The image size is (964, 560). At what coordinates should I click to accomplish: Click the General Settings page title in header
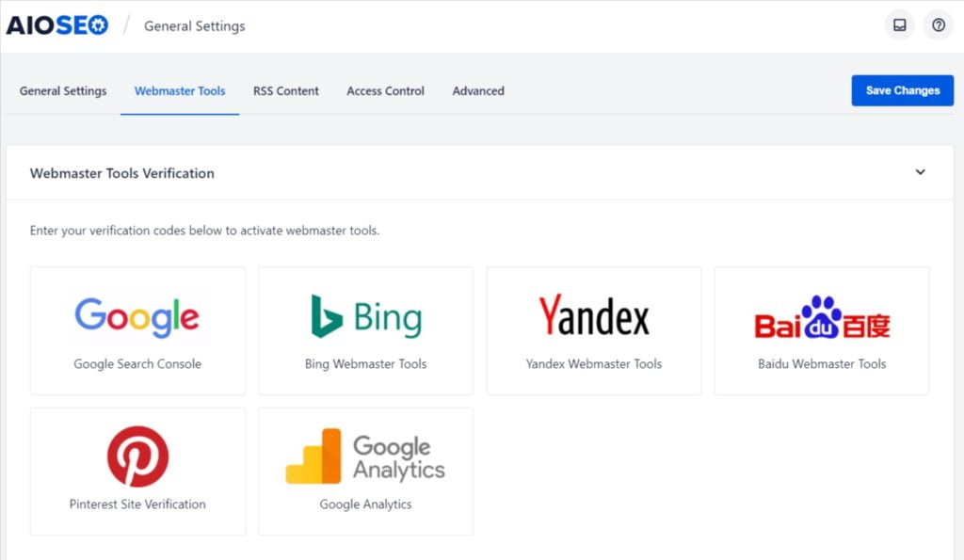[194, 26]
